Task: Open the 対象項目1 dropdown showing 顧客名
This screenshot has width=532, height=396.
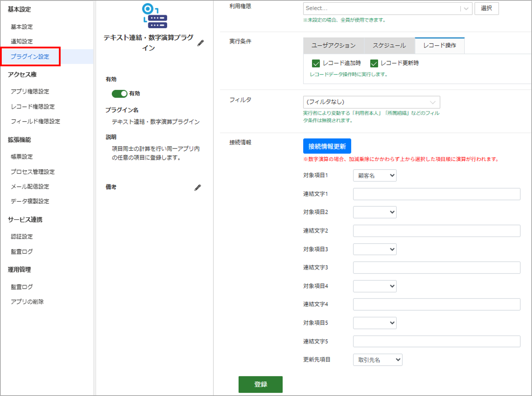Action: 375,175
